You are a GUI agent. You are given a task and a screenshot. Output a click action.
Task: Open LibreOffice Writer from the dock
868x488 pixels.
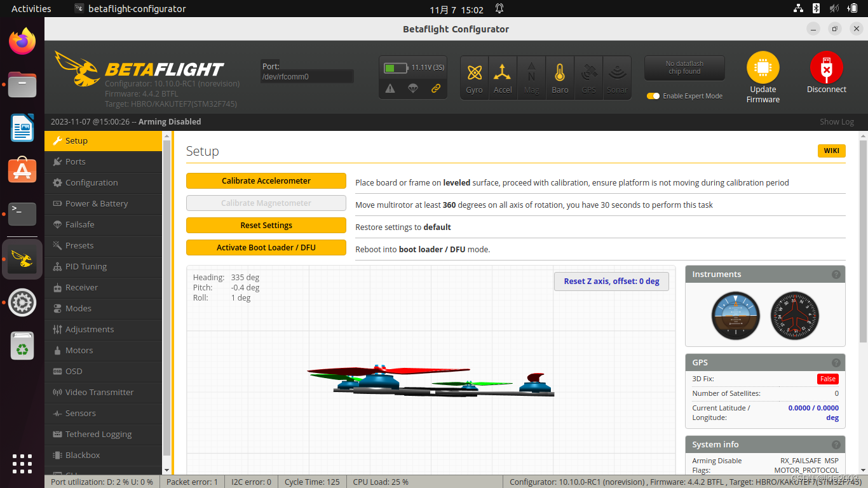coord(22,128)
